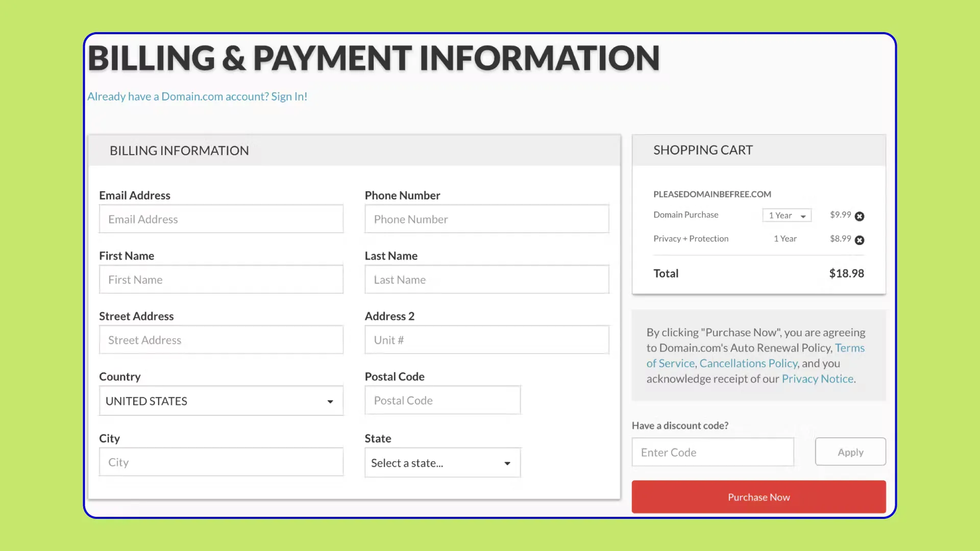Click into the City field
980x551 pixels.
[x=221, y=462]
